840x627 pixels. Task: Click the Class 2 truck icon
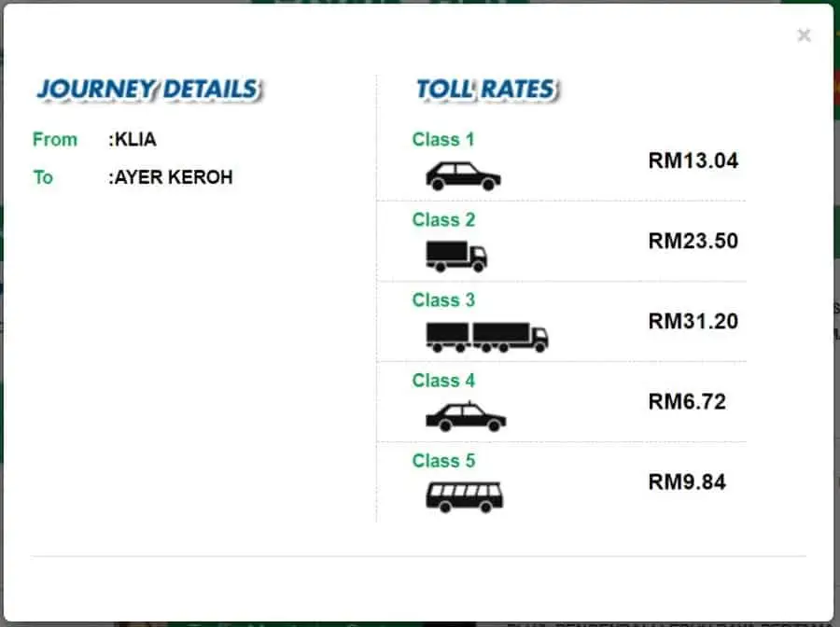point(456,257)
